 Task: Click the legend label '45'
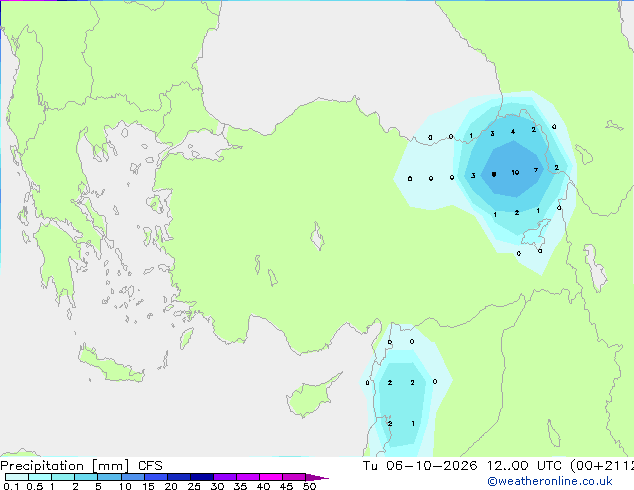click(286, 486)
